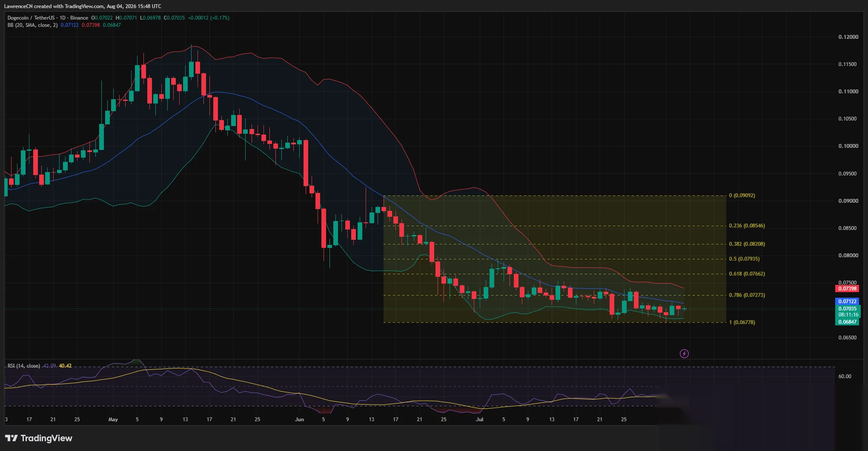Select the Fibonacci 0.382 (0.08208) level label
This screenshot has width=868, height=451.
tap(747, 244)
